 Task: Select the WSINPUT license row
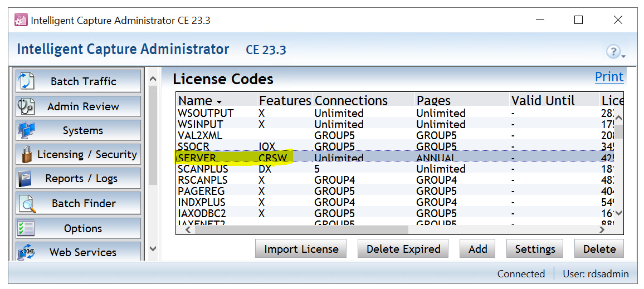pos(395,124)
